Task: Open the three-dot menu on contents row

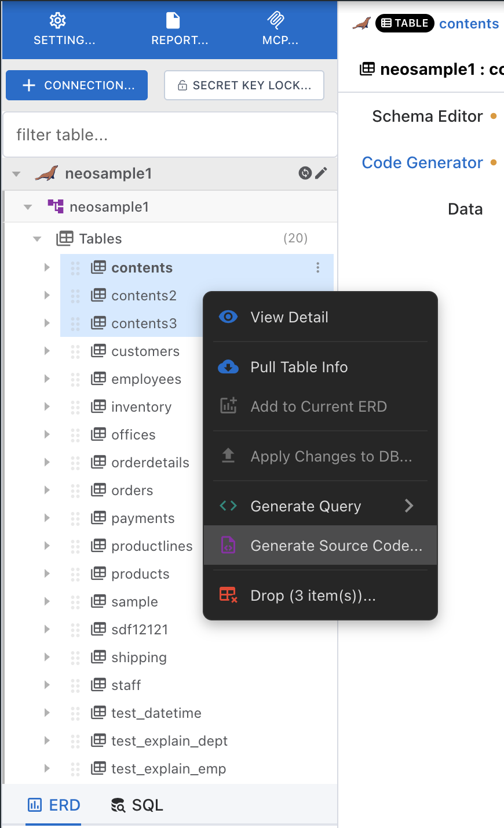Action: pyautogui.click(x=317, y=267)
